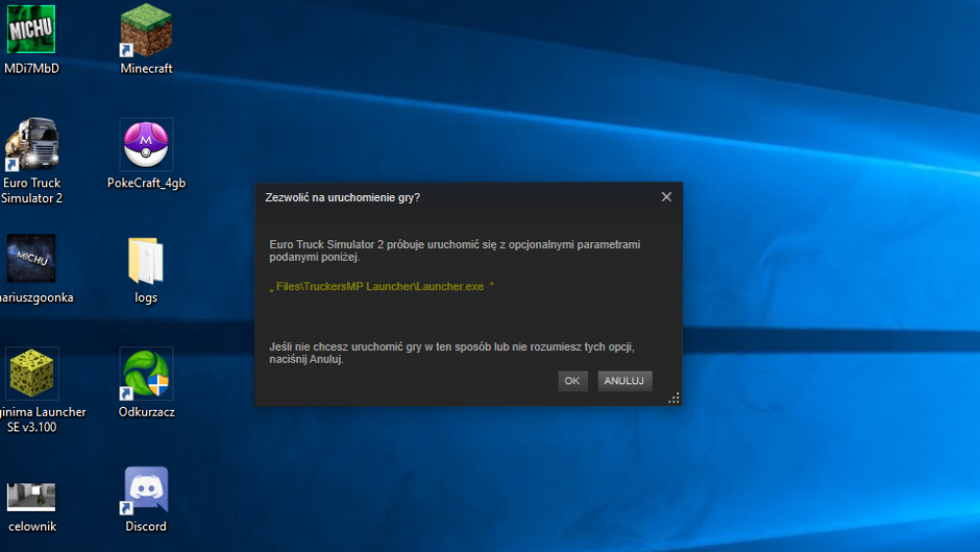This screenshot has width=980, height=552.
Task: Click the 'Minecraft' name label under its icon
Action: [x=146, y=69]
